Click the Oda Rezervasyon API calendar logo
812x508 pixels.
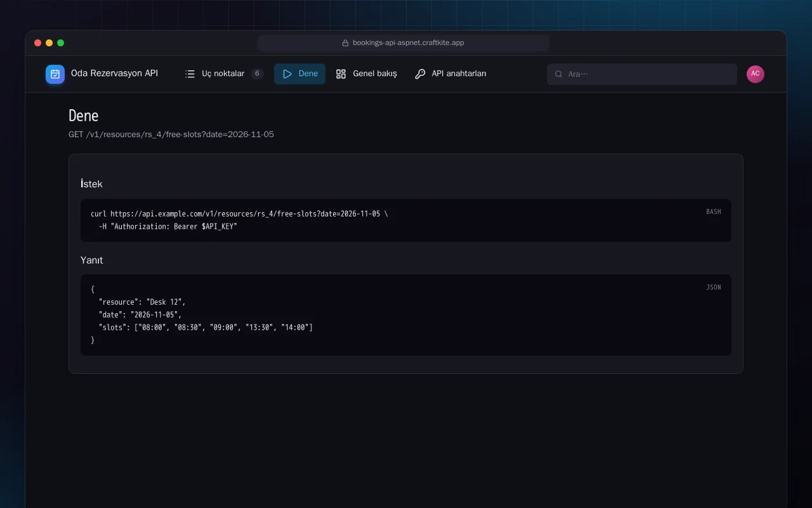55,74
